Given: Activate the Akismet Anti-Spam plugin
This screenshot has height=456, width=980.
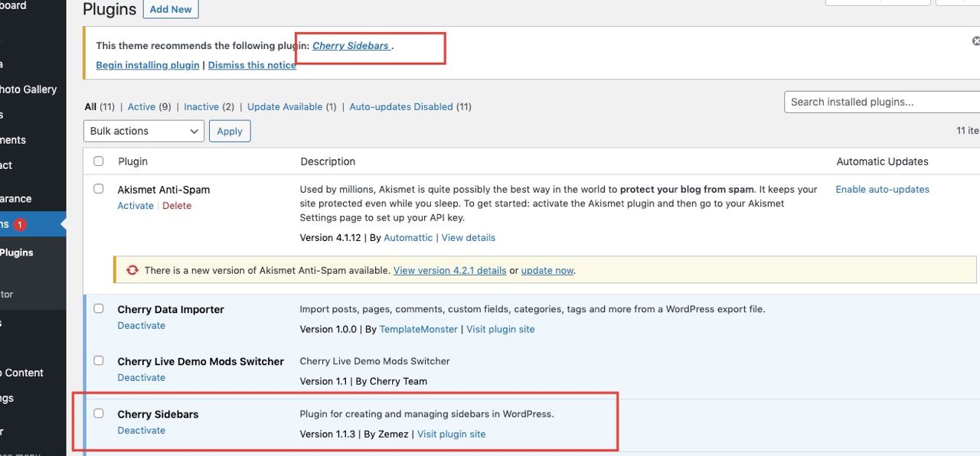Looking at the screenshot, I should coord(136,206).
